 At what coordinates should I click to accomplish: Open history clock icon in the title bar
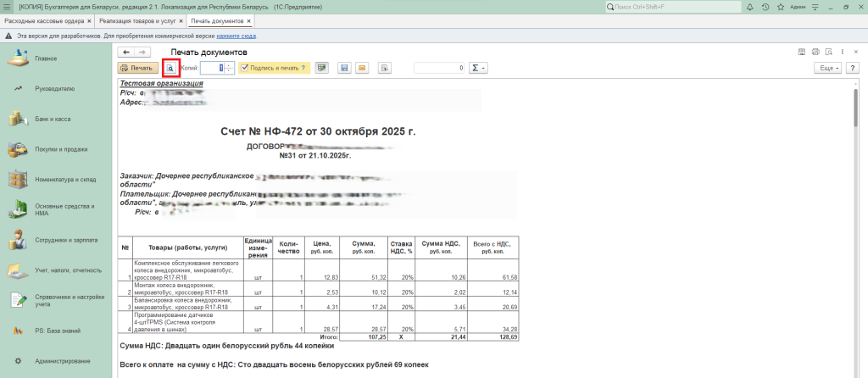pos(766,7)
